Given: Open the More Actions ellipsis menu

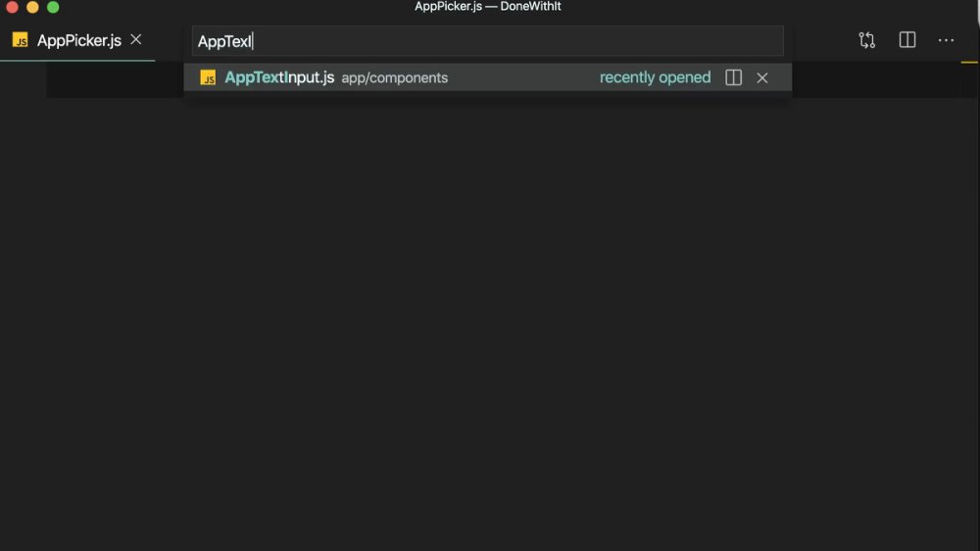Looking at the screenshot, I should [946, 40].
